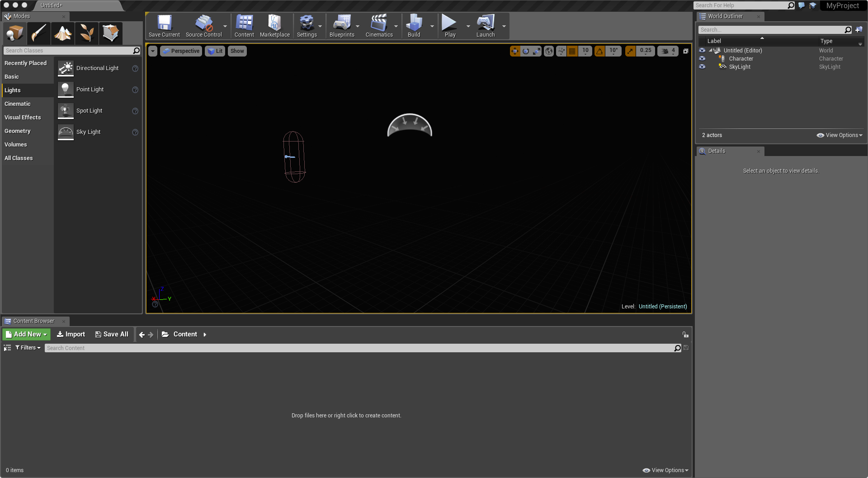Hide the SkyLight actor in outliner
The width and height of the screenshot is (868, 478).
702,66
